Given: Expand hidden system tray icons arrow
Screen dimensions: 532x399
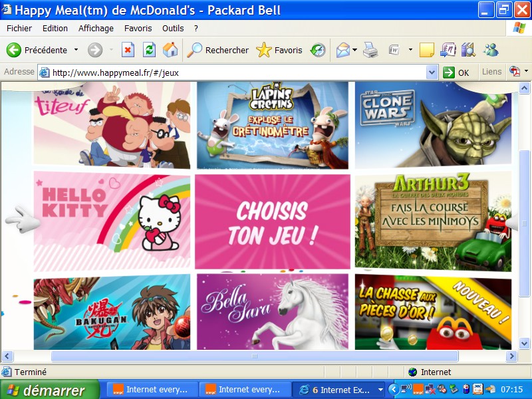Looking at the screenshot, I should coord(393,389).
